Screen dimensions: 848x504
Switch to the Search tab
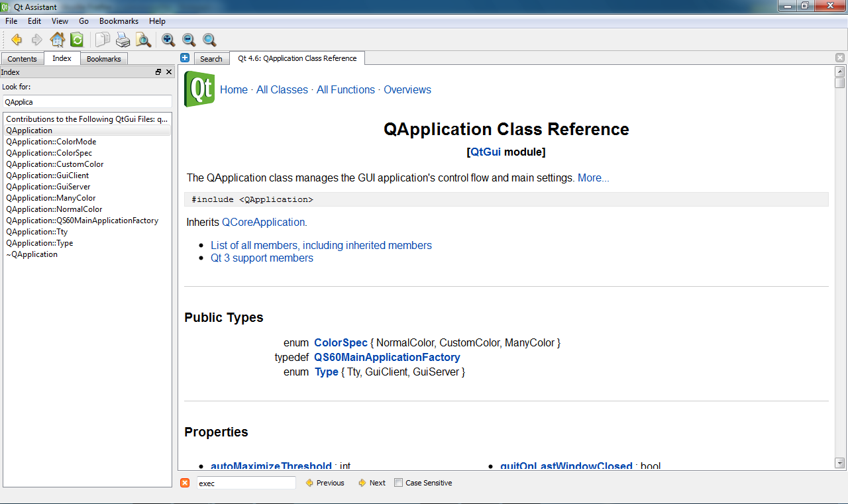(x=211, y=59)
